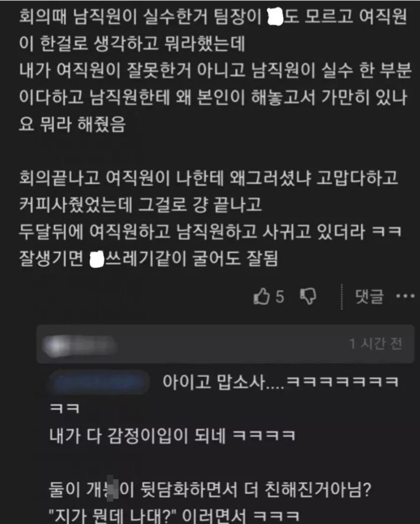
Task: Like the post with thumbs-up icon
Action: [262, 296]
